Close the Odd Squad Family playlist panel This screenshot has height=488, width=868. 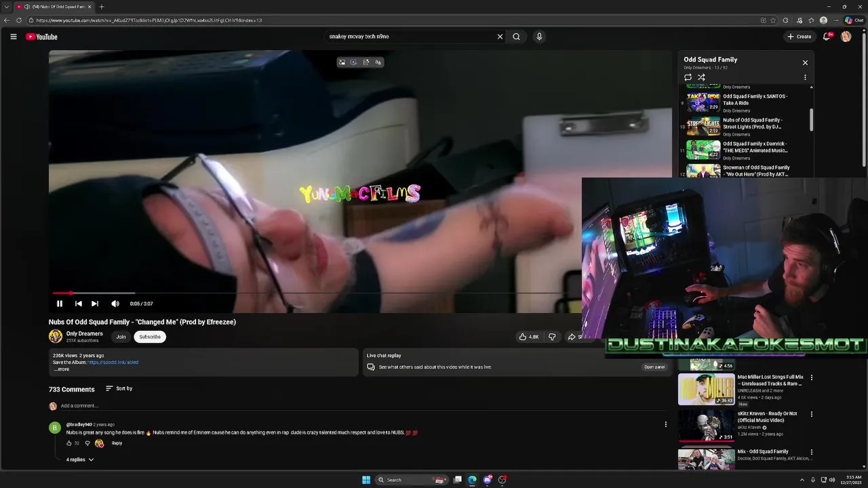(x=805, y=62)
